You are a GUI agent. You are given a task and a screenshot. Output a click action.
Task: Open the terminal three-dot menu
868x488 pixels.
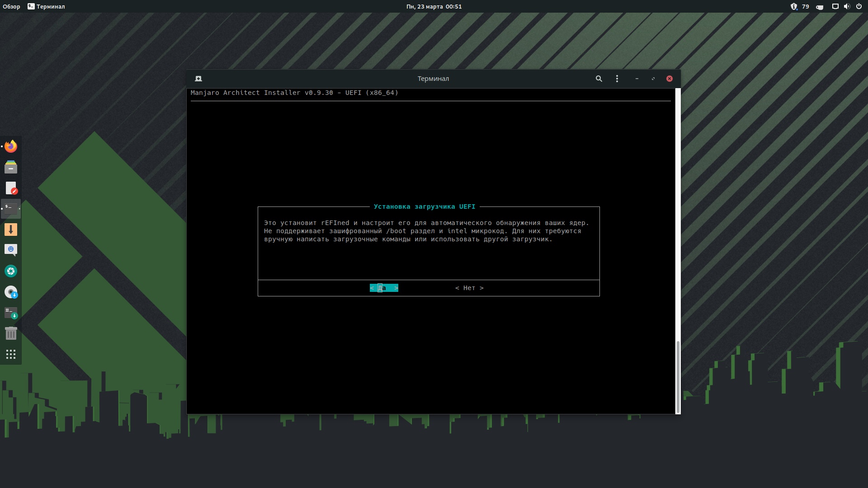[617, 79]
